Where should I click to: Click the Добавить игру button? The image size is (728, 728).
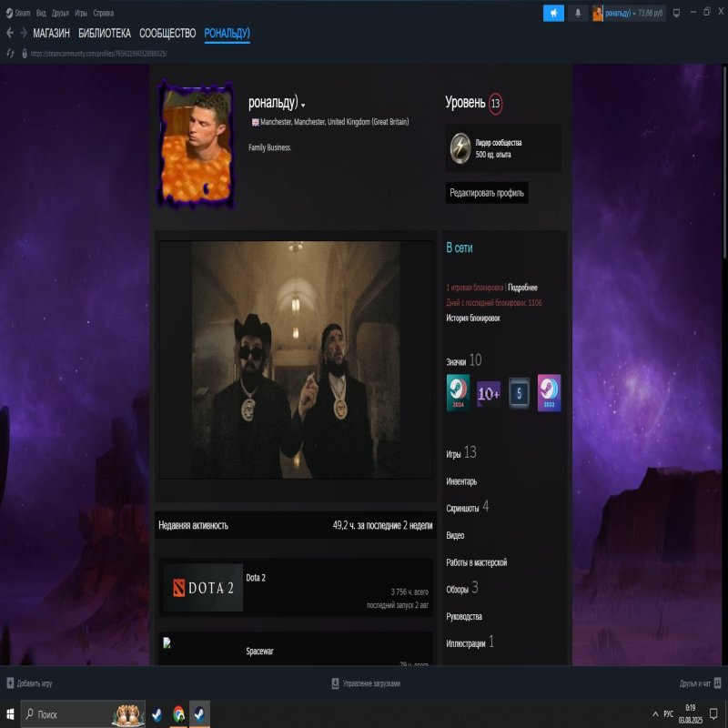pos(29,682)
